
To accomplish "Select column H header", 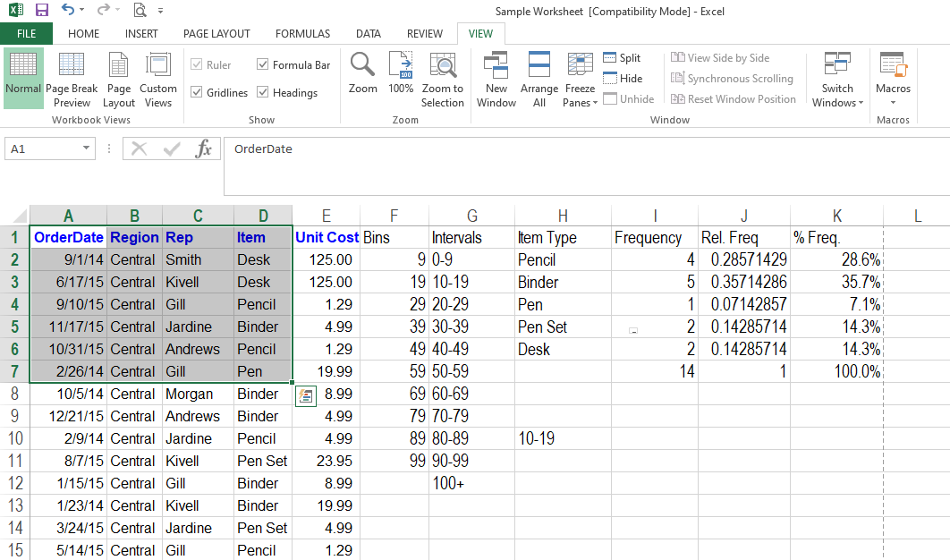I will [x=563, y=216].
